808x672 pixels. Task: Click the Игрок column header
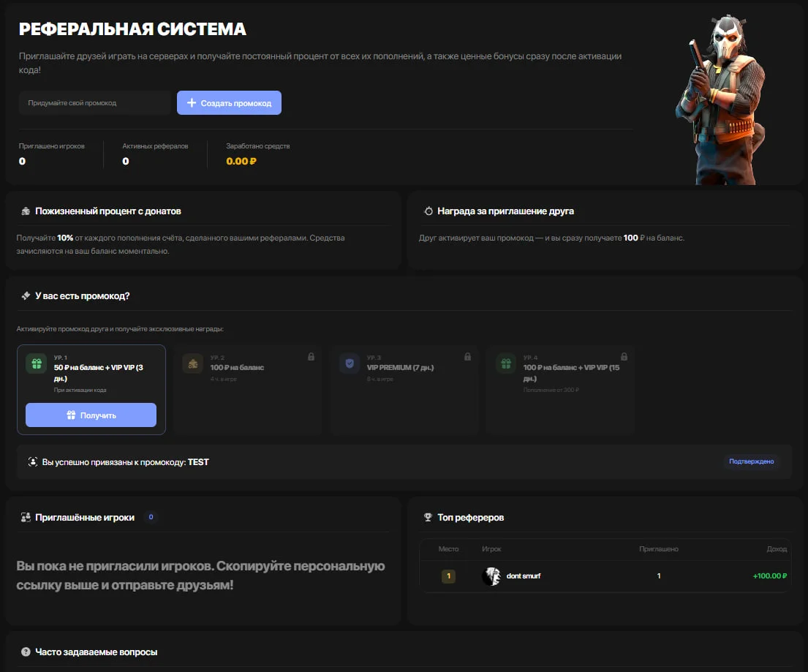(491, 549)
